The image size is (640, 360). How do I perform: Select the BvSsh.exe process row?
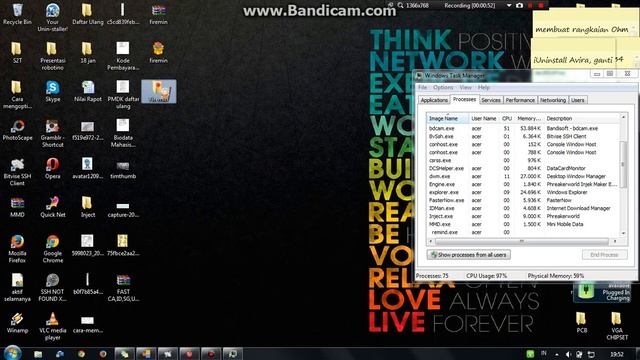click(x=523, y=136)
